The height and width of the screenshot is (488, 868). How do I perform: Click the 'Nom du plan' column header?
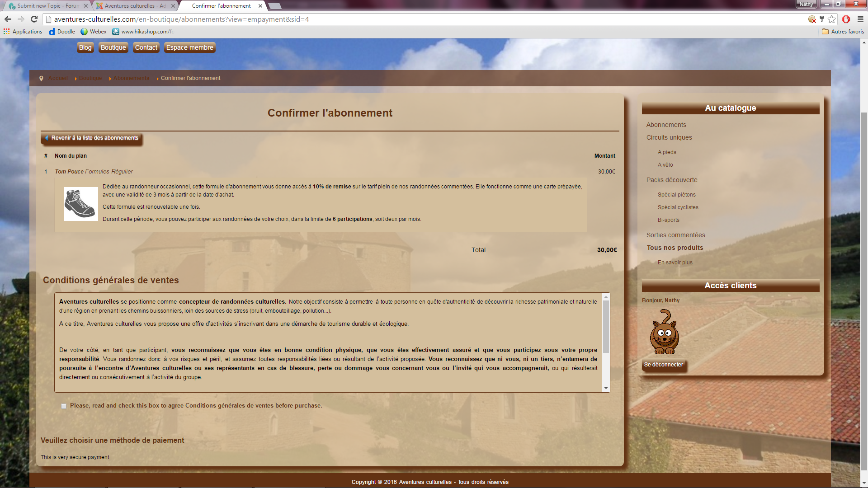tap(71, 156)
